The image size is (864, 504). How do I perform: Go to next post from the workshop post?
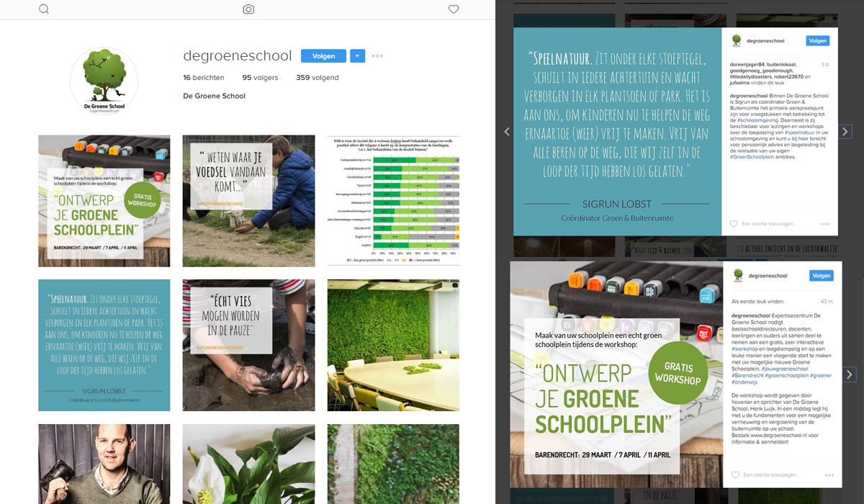850,374
